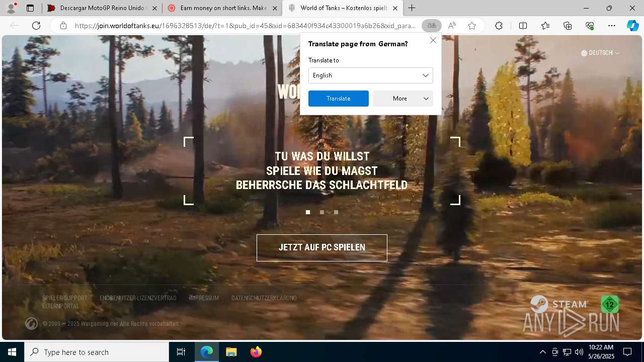
Task: Open Settings and more ellipsis menu
Action: coord(612,26)
